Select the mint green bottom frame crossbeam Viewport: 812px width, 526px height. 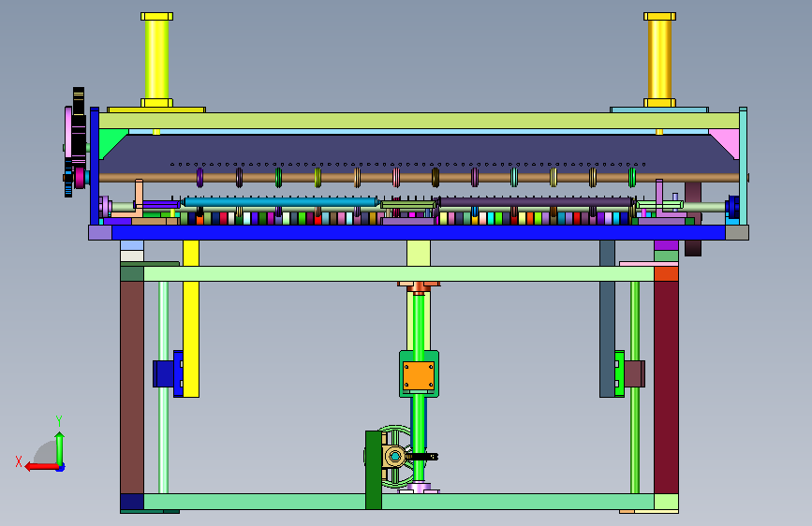[399, 501]
